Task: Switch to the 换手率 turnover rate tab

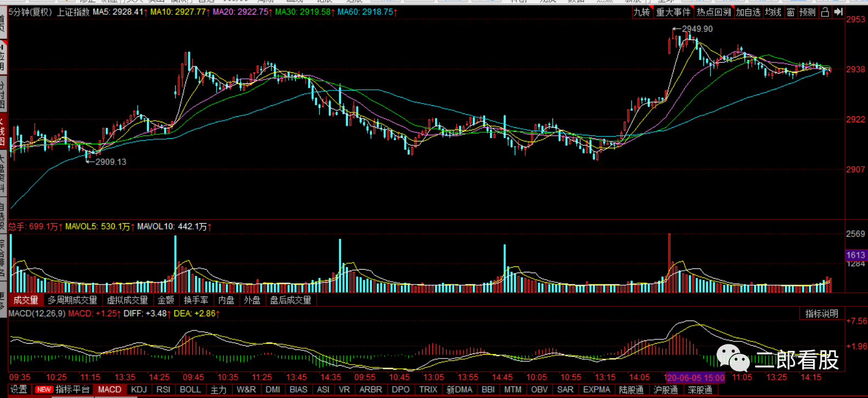Action: (x=196, y=300)
